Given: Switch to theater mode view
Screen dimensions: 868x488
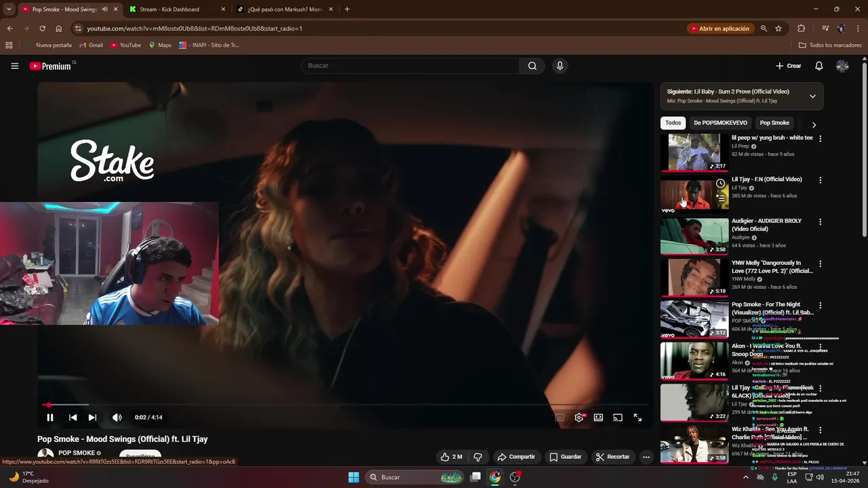Looking at the screenshot, I should coord(598,418).
